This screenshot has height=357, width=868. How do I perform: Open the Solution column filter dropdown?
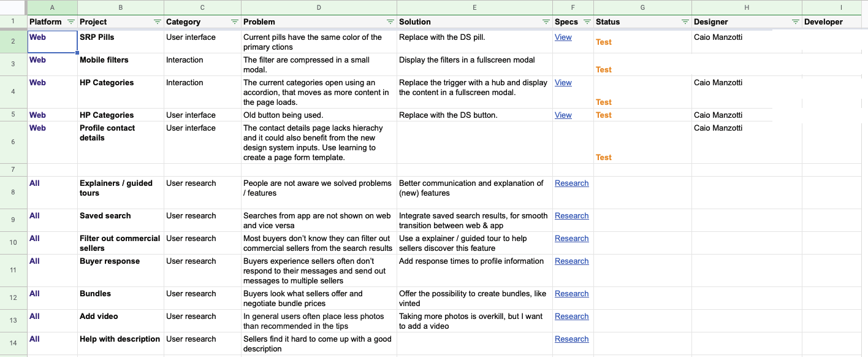[546, 22]
